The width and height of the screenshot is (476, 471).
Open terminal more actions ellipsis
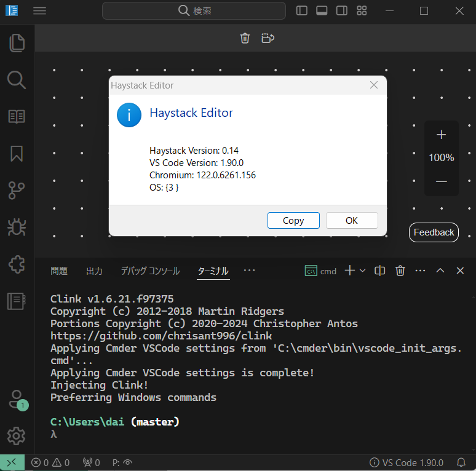point(420,271)
